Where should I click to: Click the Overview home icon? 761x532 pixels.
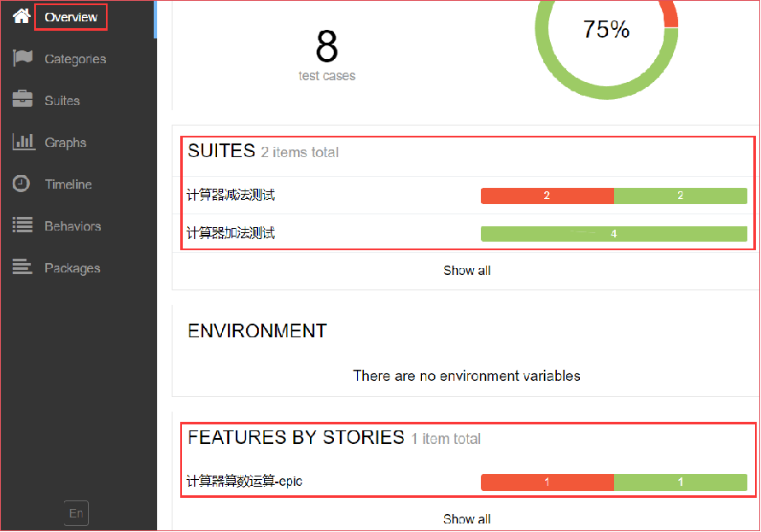click(21, 16)
